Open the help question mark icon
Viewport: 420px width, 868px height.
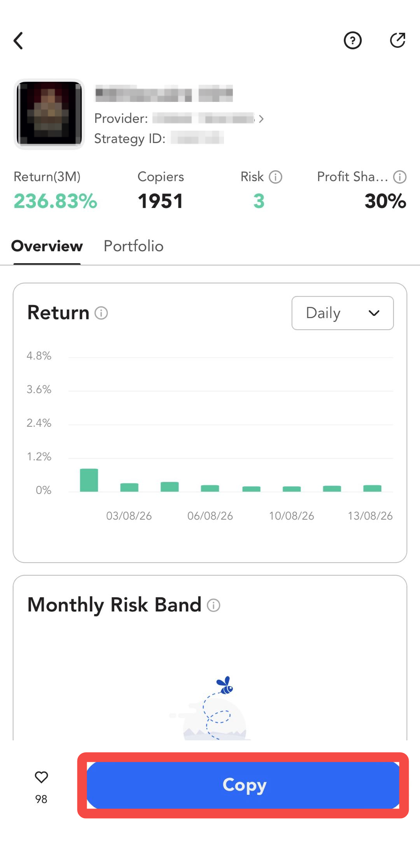(353, 40)
